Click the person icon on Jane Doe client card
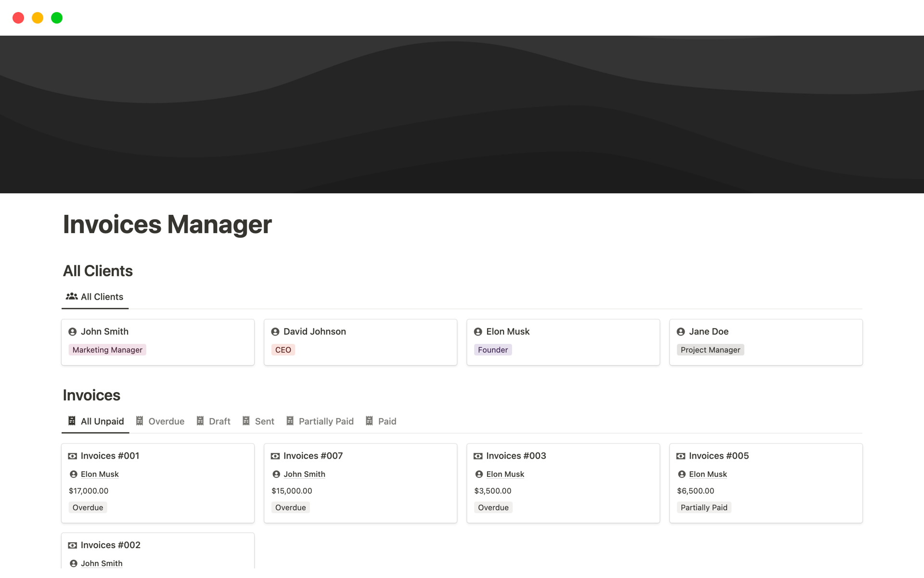 pos(680,331)
